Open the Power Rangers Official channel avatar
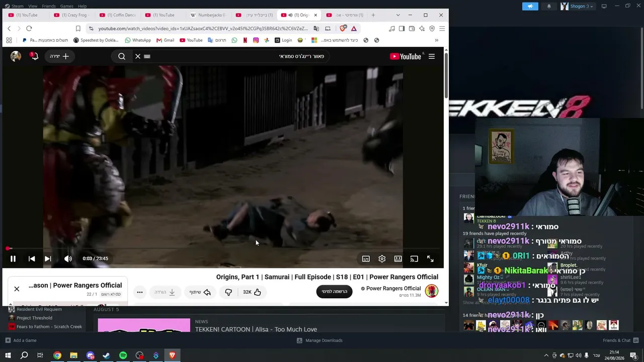The width and height of the screenshot is (644, 362). 432,291
